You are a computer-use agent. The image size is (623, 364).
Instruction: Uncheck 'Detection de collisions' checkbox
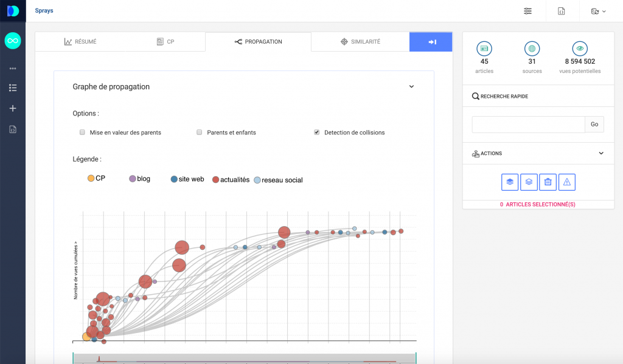(x=316, y=132)
